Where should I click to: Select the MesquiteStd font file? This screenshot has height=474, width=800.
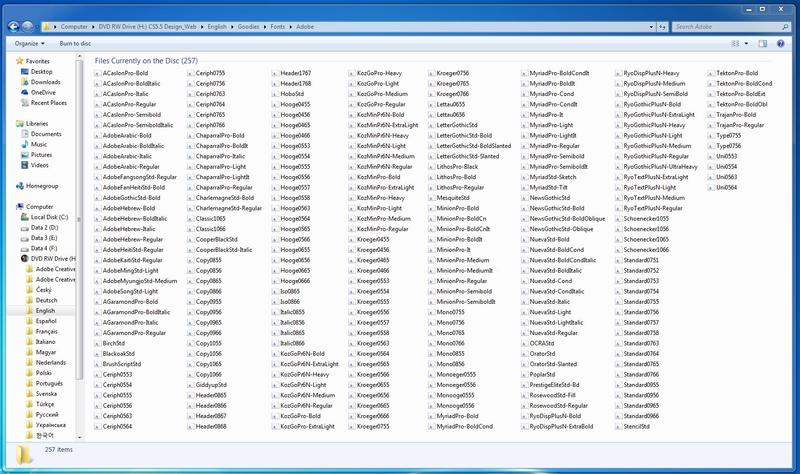[448, 197]
